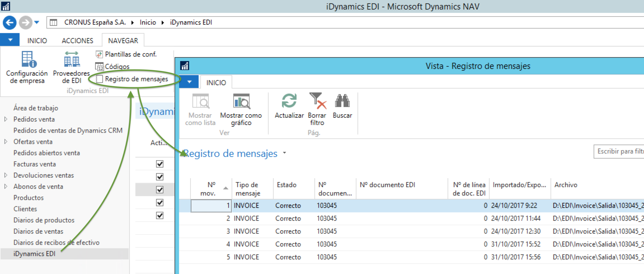Expand Pedidos venta in the navigation pane
This screenshot has height=274, width=644.
(x=6, y=119)
